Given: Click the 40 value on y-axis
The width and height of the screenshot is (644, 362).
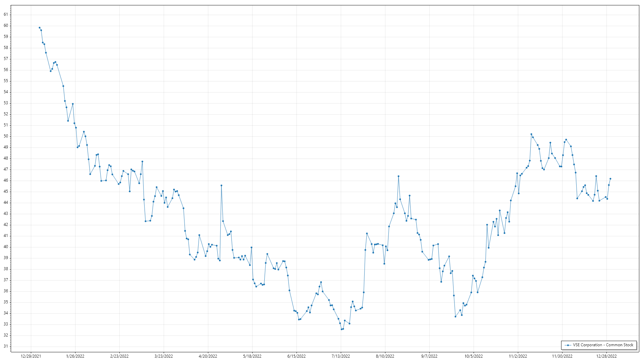Looking at the screenshot, I should point(6,247).
